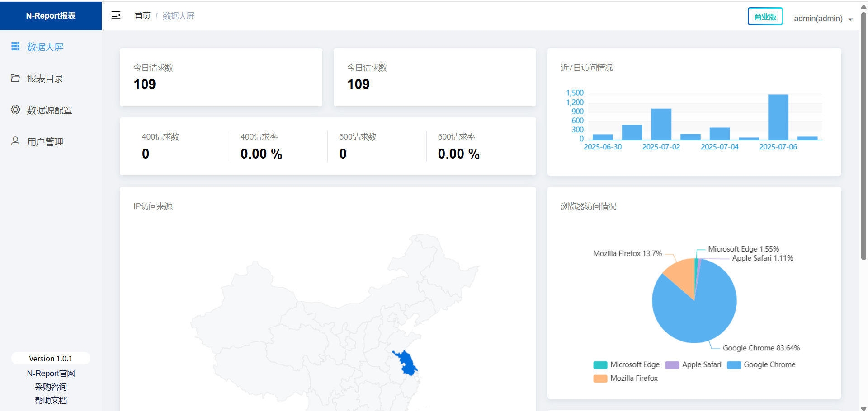The image size is (868, 411).
Task: Click the sidebar collapse hamburger icon
Action: 116,15
